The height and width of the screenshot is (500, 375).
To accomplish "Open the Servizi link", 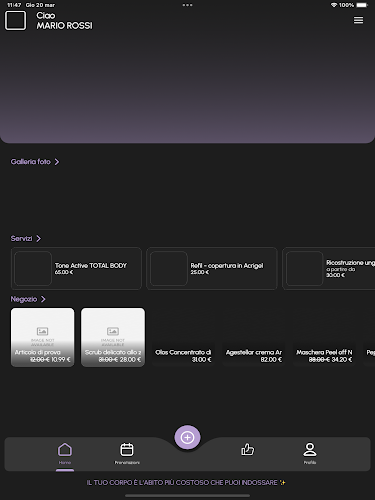I will [x=21, y=238].
